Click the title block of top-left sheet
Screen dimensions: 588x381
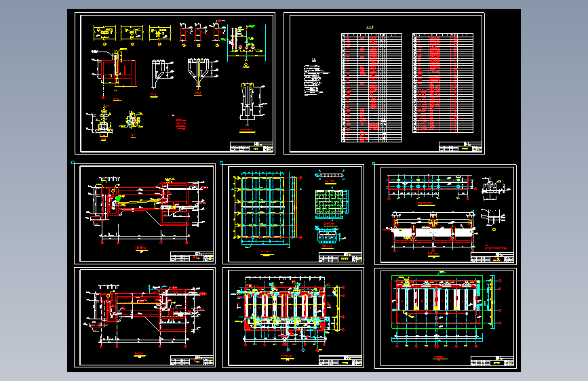pyautogui.click(x=251, y=146)
